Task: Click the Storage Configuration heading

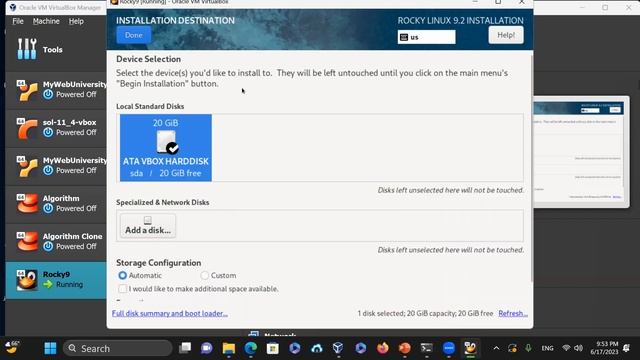Action: [x=158, y=263]
